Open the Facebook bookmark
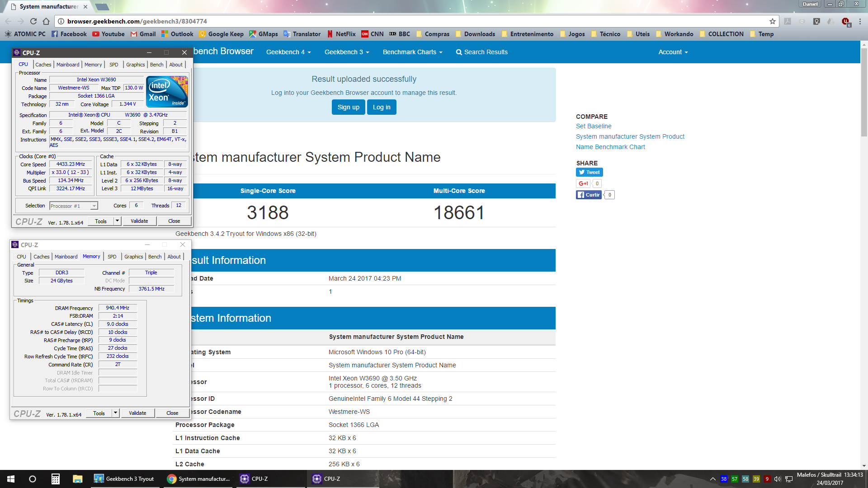This screenshot has width=868, height=488. tap(69, 34)
